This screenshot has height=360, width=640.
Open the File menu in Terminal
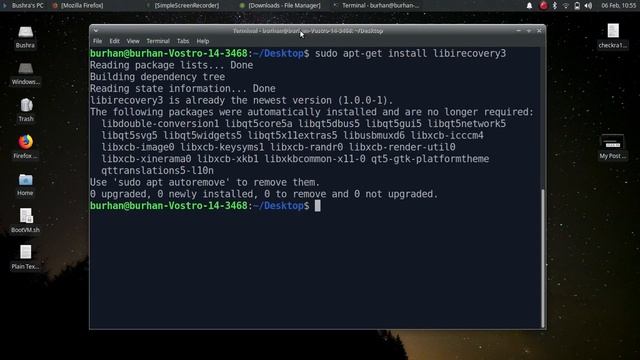[x=97, y=41]
